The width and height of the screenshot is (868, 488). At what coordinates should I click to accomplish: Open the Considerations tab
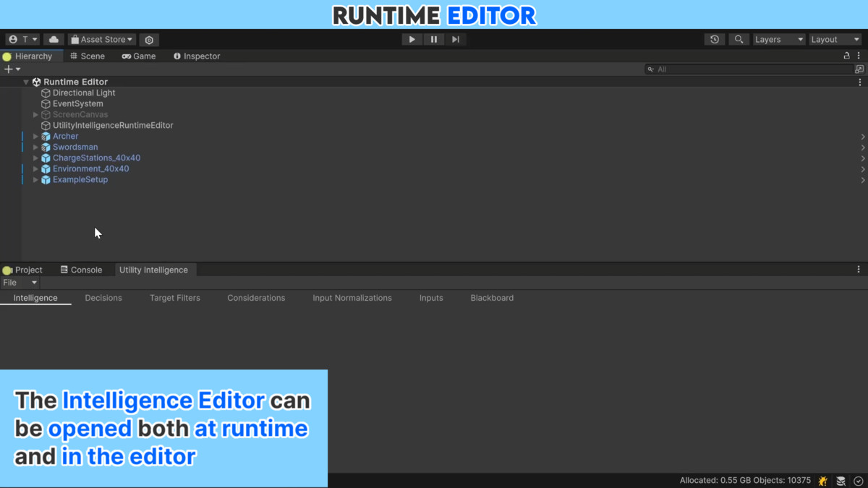coord(256,298)
